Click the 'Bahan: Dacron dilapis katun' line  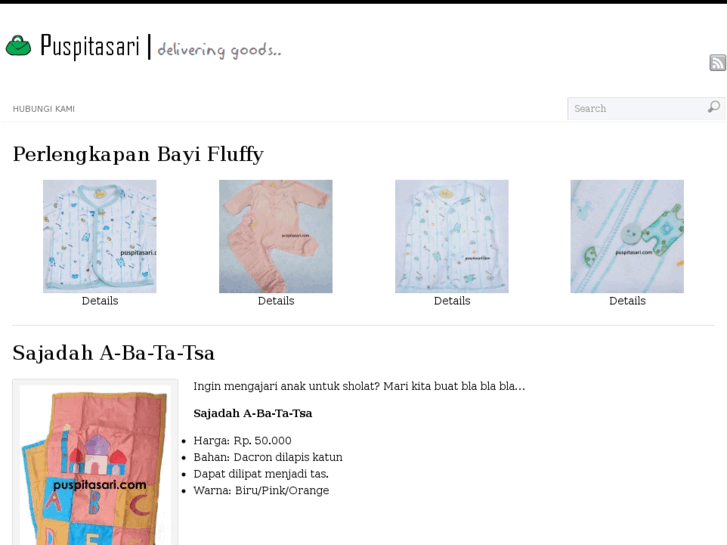click(x=268, y=457)
